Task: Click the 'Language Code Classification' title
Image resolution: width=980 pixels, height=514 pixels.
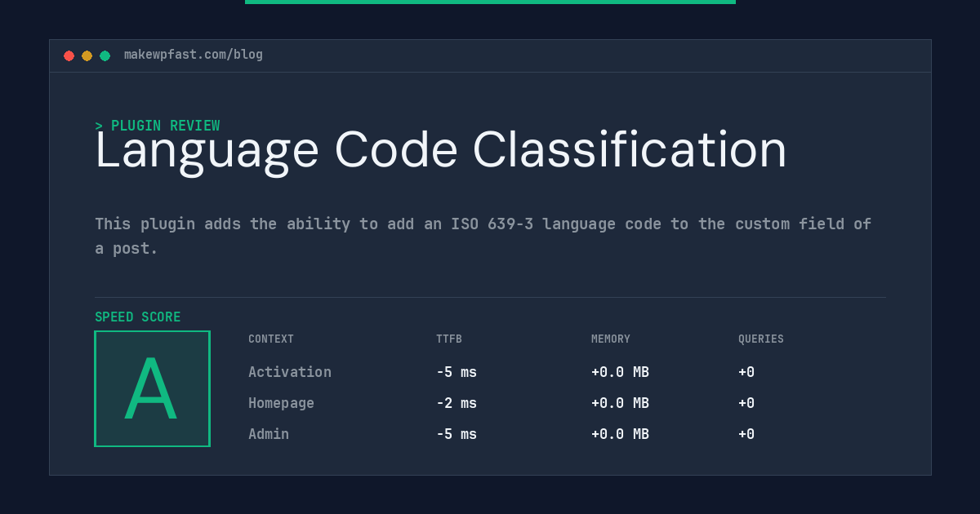Action: coord(441,151)
